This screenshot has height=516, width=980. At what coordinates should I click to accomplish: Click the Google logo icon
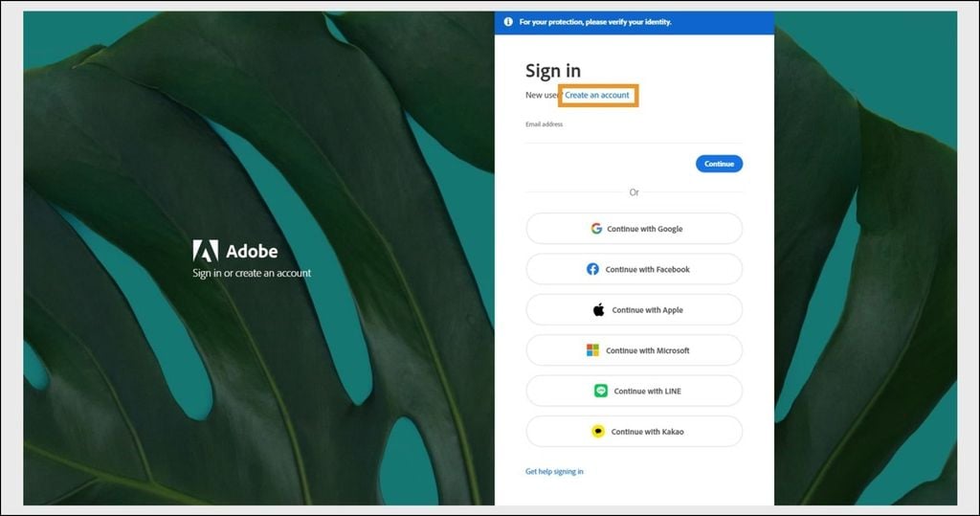[596, 229]
